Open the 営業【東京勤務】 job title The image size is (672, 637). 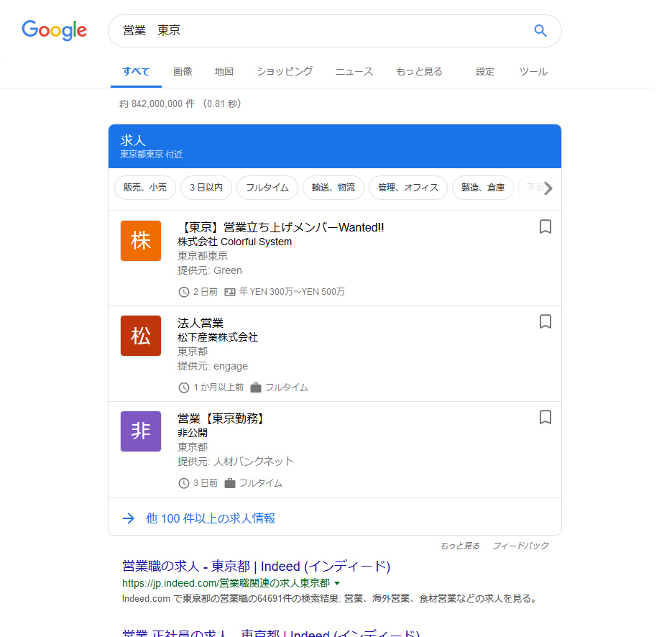pos(221,418)
